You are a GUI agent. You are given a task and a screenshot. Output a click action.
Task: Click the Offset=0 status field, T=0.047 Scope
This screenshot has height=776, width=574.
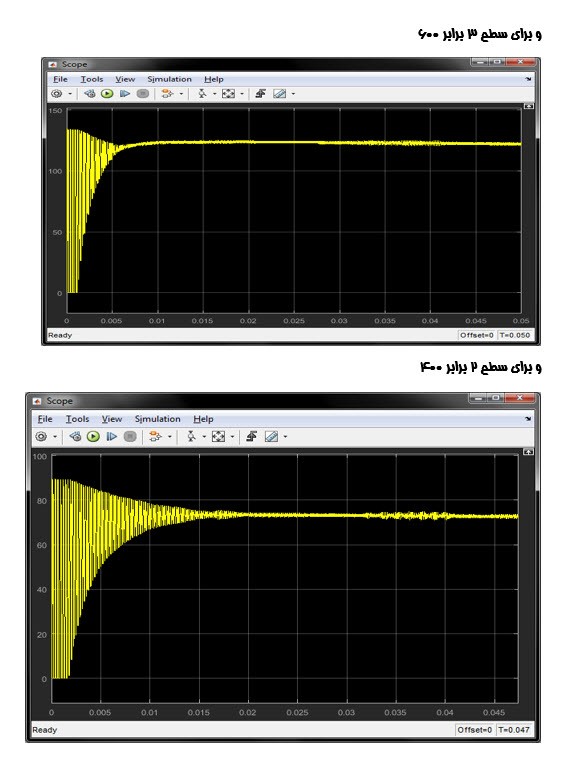click(x=475, y=730)
